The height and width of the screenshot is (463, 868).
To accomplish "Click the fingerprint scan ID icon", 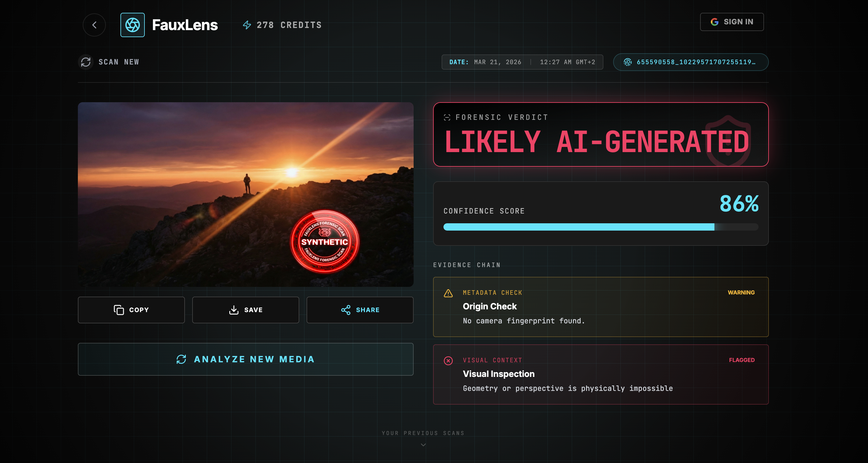I will coord(627,62).
